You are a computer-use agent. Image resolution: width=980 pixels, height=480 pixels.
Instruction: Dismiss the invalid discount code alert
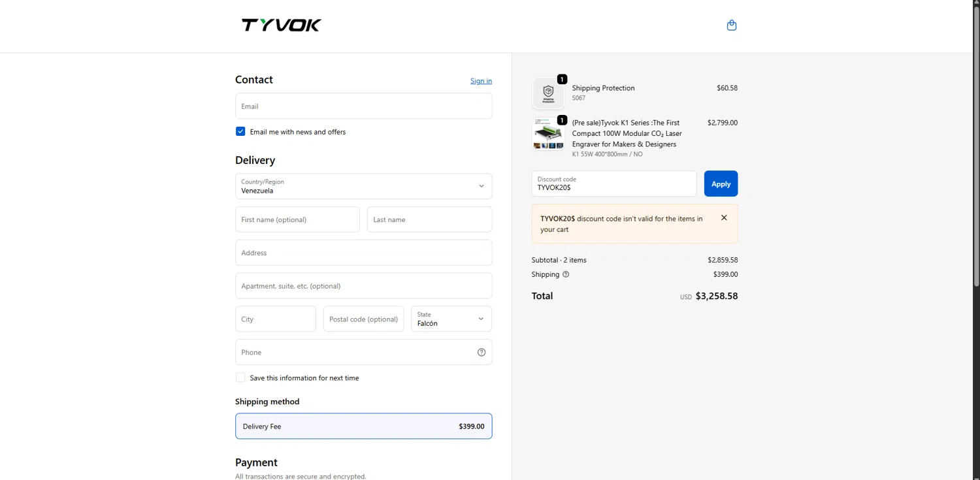724,217
